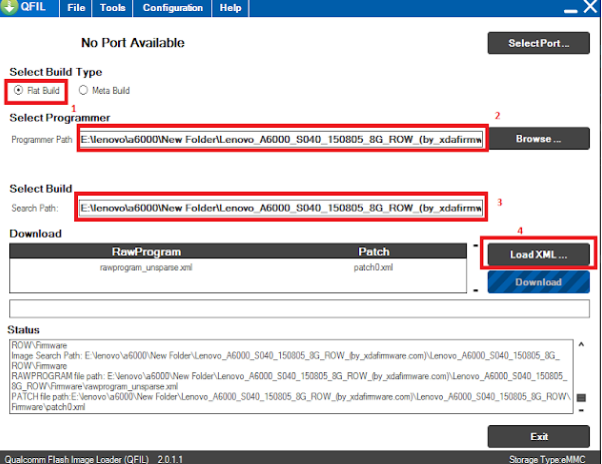Click the QFIL green download logo icon

point(9,7)
